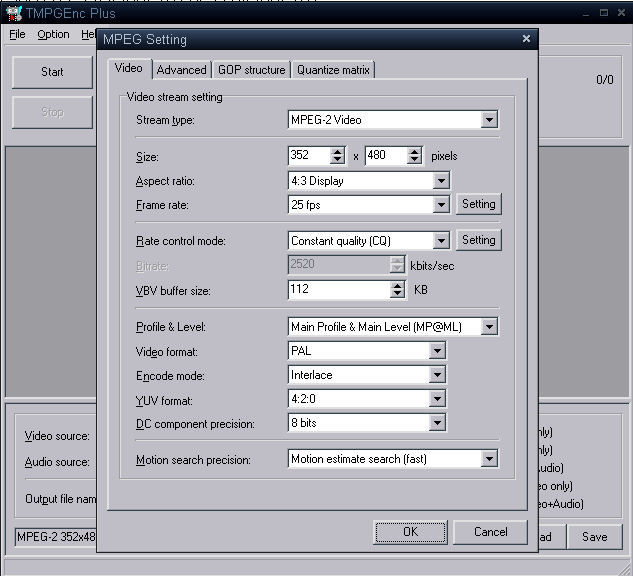Confirm with the OK button
633x576 pixels.
(x=411, y=532)
